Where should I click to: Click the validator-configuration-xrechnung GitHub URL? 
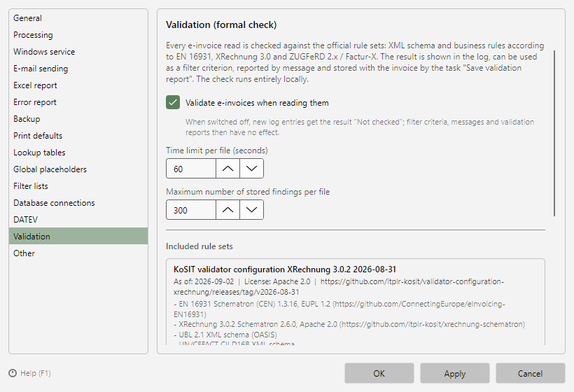tap(339, 286)
